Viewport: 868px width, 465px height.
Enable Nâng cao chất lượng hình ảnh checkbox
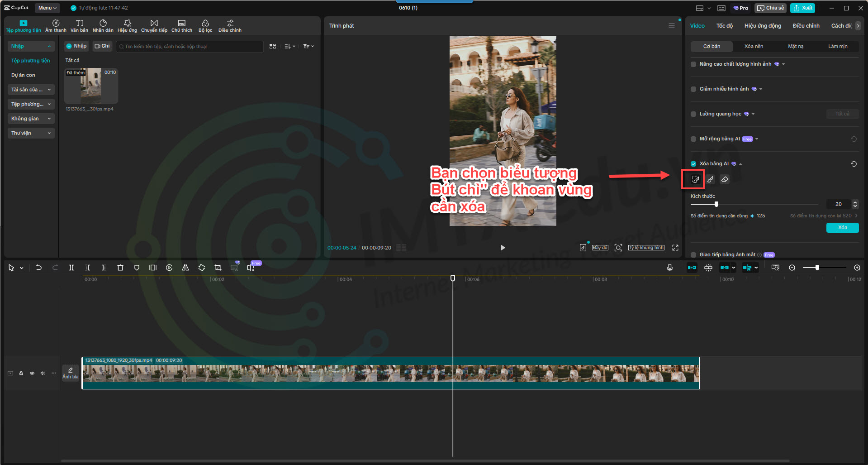(x=693, y=64)
